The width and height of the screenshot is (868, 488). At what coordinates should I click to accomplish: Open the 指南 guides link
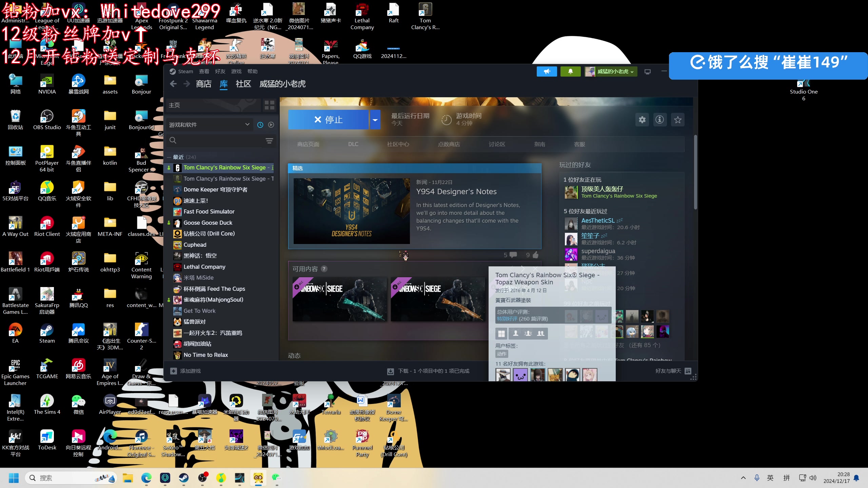tap(540, 144)
